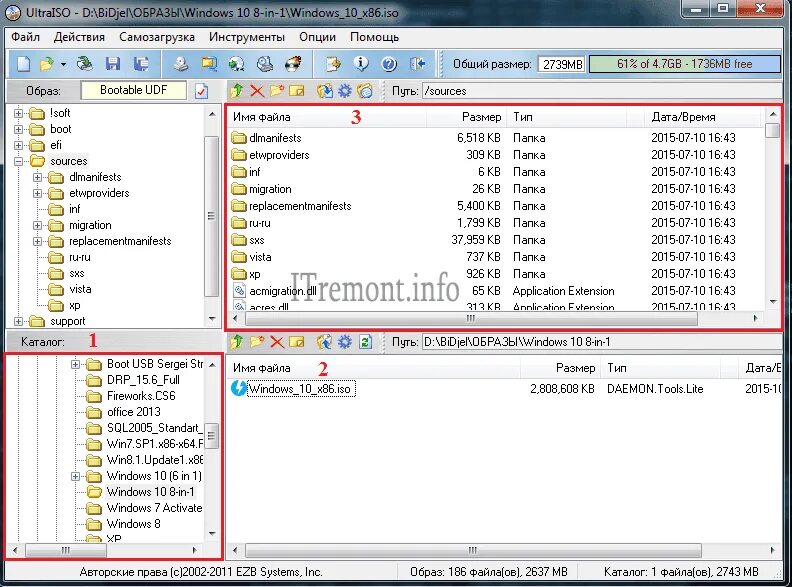Save the image with floppy disk icon
Image resolution: width=792 pixels, height=587 pixels.
[x=113, y=64]
